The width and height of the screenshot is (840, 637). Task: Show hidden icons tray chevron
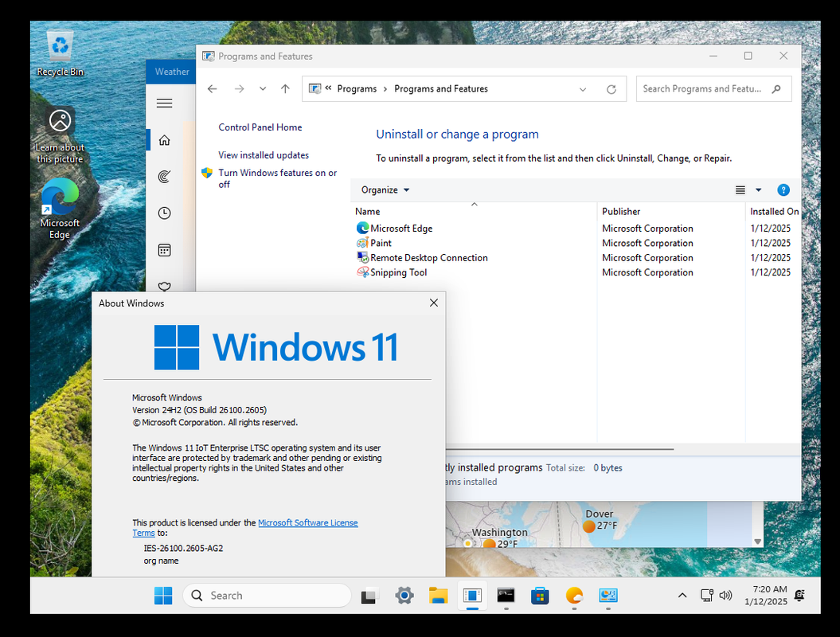pyautogui.click(x=682, y=596)
